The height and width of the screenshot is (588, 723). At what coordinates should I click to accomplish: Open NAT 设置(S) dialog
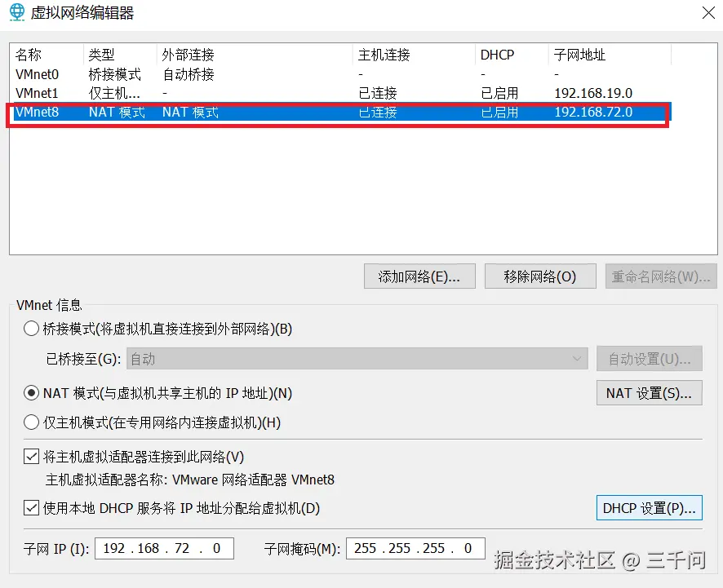[649, 392]
